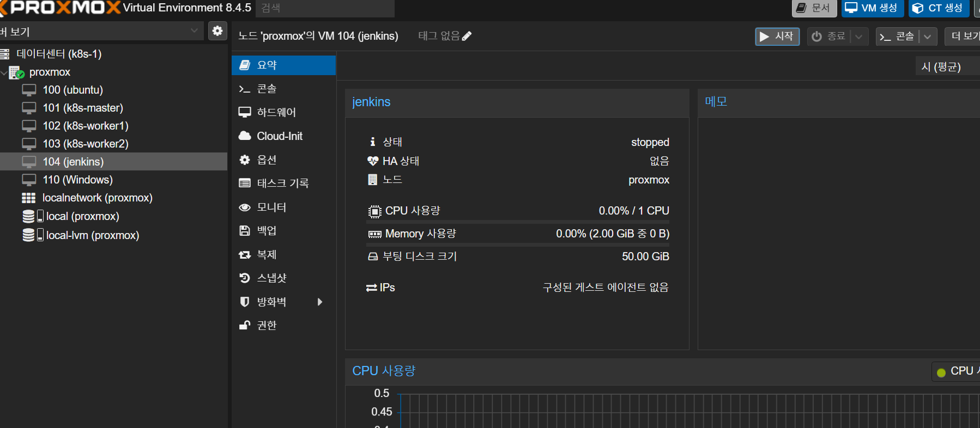Viewport: 980px width, 428px height.
Task: Click the local-lvm storage database icon
Action: click(29, 235)
